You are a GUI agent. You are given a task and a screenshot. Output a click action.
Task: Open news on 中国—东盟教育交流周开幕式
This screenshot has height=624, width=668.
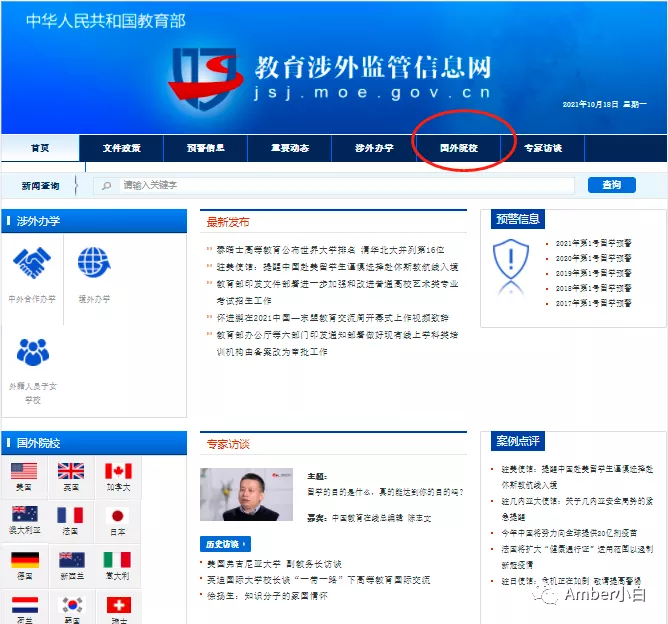pos(332,318)
